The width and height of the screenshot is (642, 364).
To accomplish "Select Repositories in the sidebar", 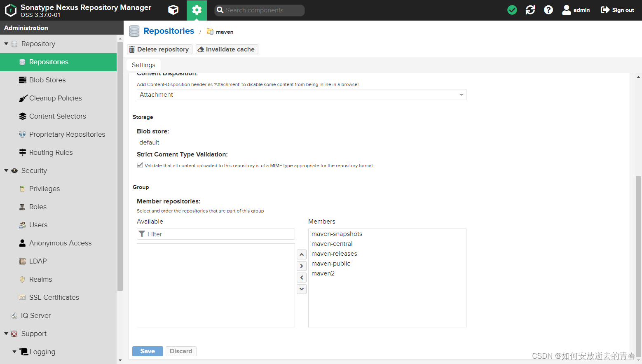I will click(59, 62).
